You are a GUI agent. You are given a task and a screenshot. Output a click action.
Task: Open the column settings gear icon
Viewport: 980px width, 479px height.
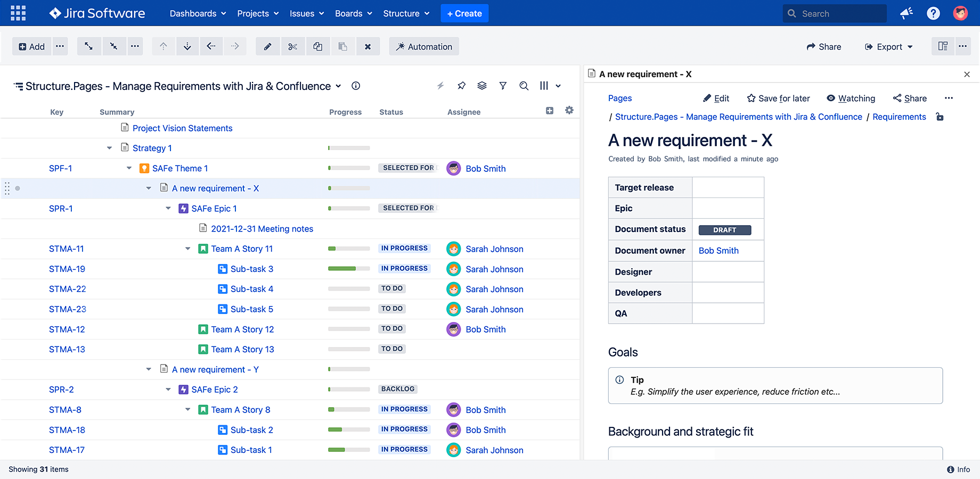(569, 110)
